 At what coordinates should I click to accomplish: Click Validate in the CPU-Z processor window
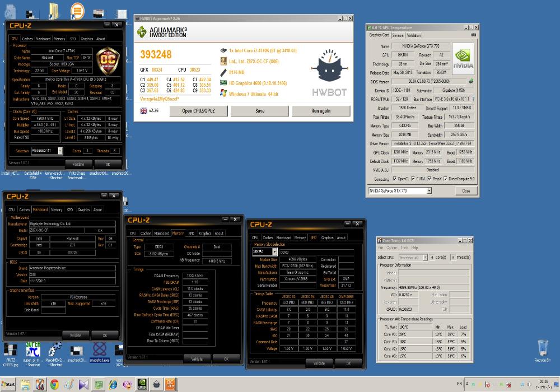click(78, 164)
